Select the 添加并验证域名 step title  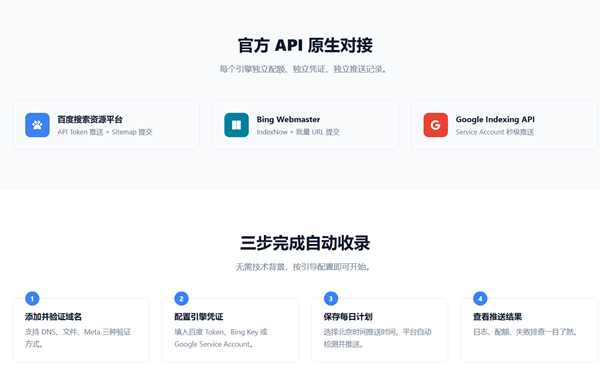tap(53, 317)
